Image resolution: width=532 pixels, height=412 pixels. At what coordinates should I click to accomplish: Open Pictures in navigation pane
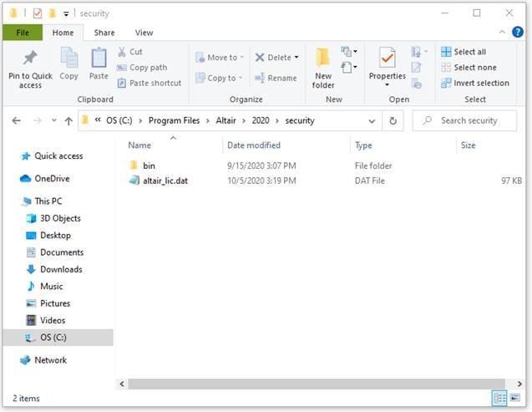[x=48, y=303]
